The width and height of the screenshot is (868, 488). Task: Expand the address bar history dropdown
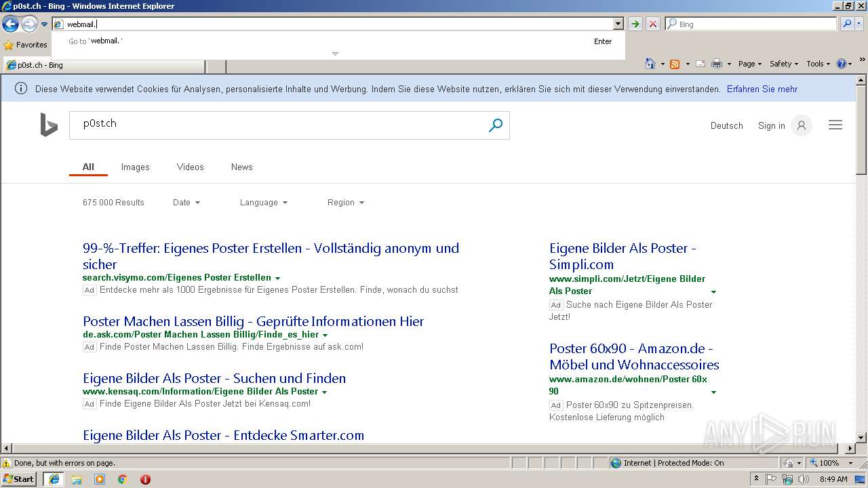point(618,24)
